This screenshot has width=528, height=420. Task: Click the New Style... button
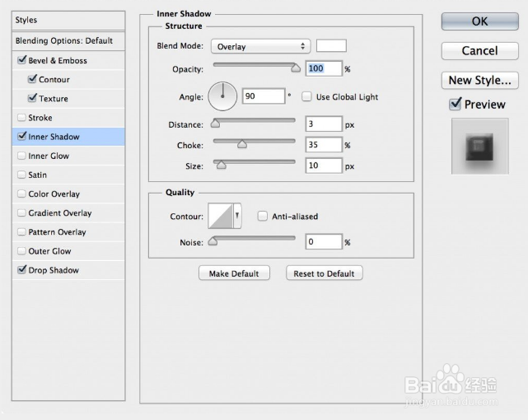480,80
